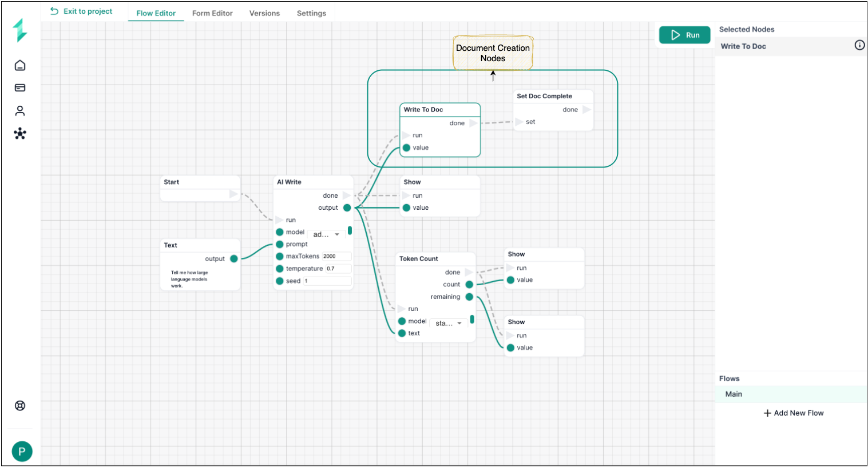
Task: Click the temperature port on AI Write node
Action: click(280, 269)
